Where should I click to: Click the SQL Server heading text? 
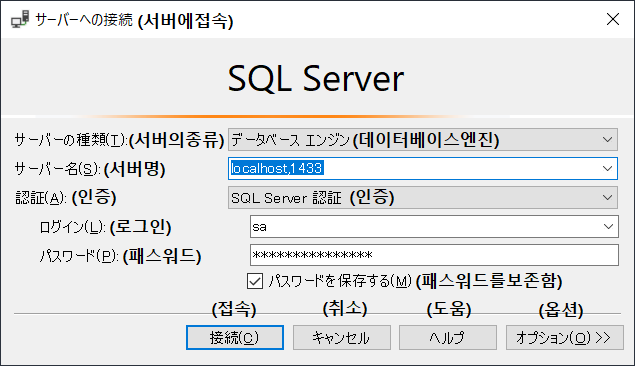(316, 79)
